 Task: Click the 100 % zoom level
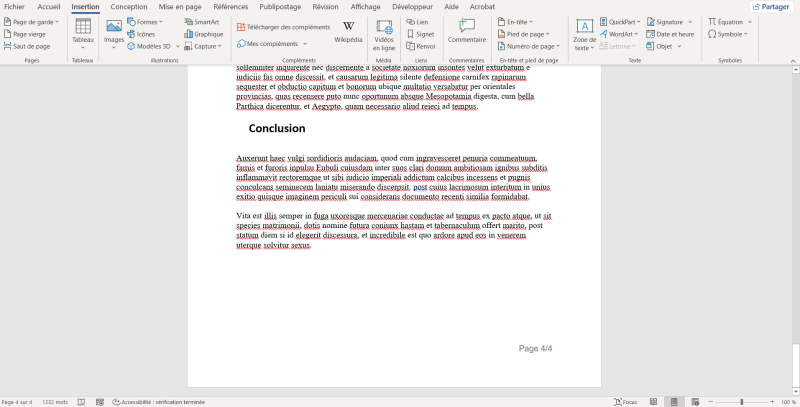788,402
